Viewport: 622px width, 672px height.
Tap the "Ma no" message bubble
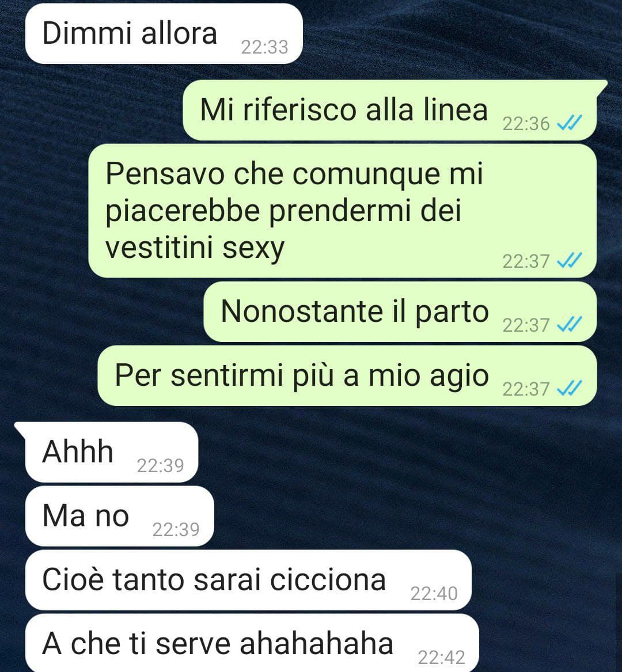coord(120,517)
